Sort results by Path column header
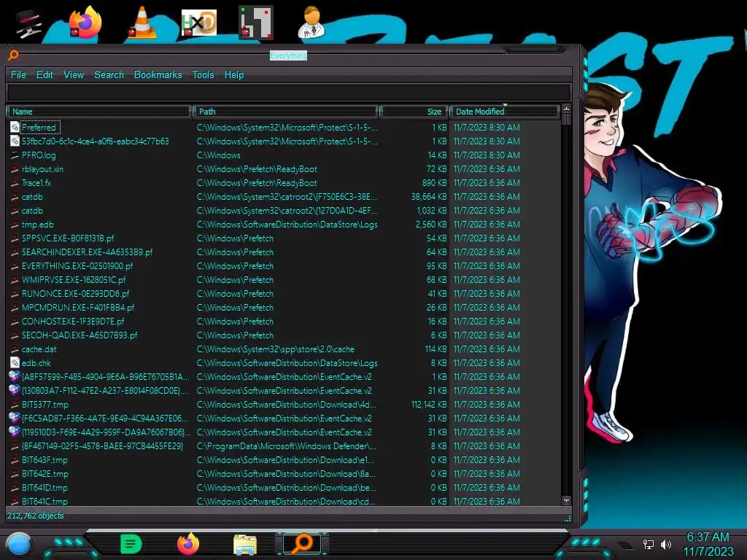747x560 pixels. click(x=286, y=112)
